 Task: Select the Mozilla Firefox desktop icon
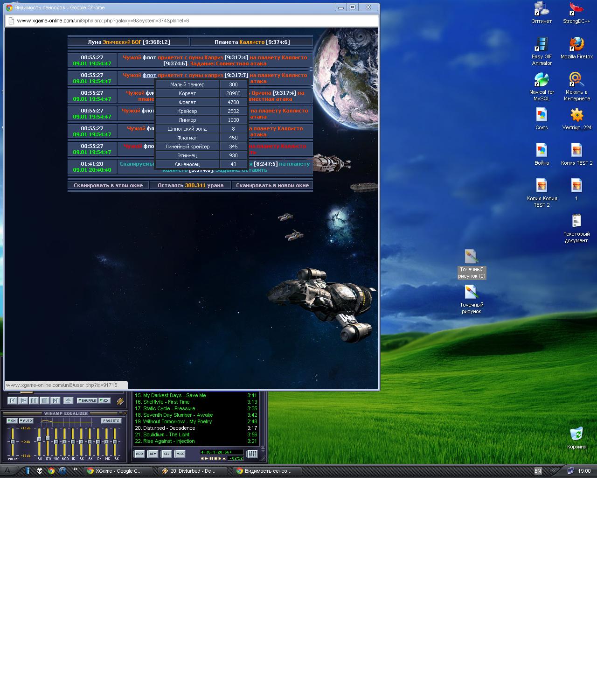coord(576,48)
